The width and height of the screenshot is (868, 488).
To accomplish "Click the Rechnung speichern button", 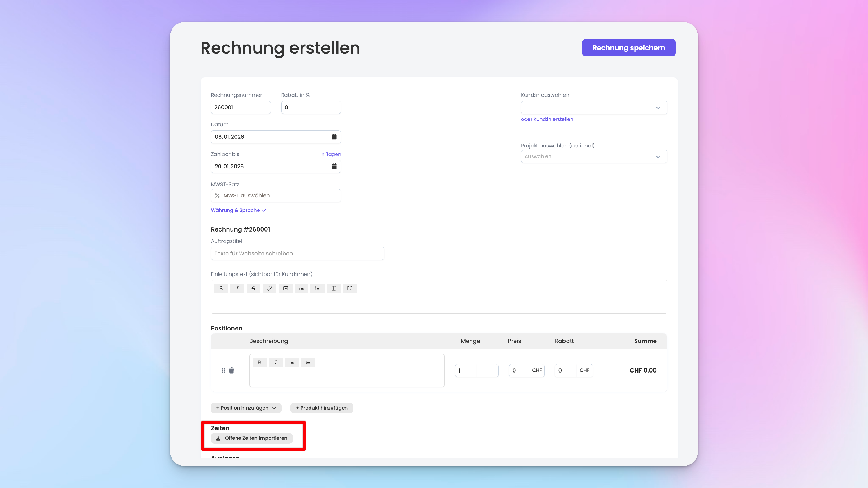I will [x=628, y=48].
